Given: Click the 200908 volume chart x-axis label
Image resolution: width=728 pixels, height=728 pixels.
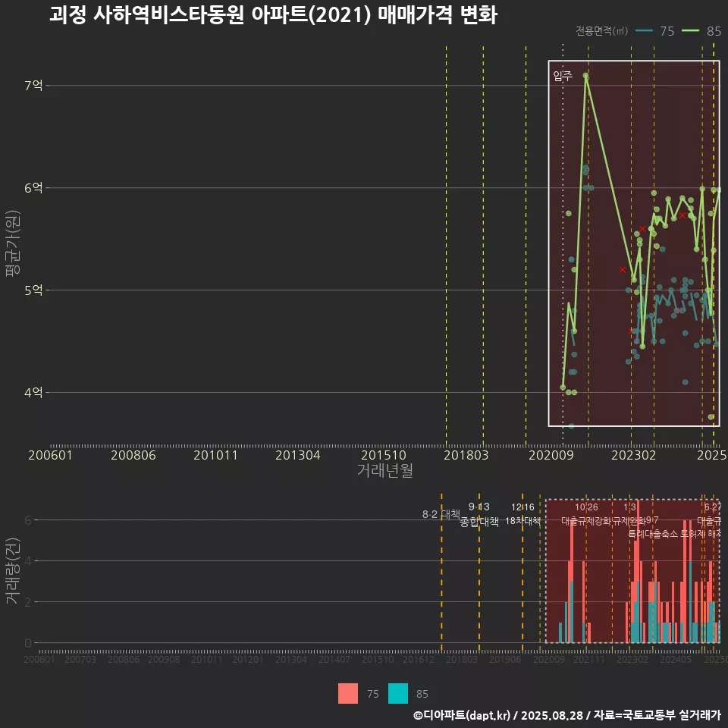Looking at the screenshot, I should [164, 659].
